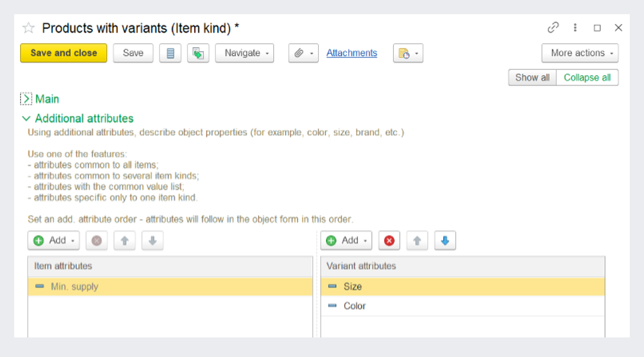The image size is (644, 357).
Task: Move the variant attribute up
Action: (x=417, y=241)
